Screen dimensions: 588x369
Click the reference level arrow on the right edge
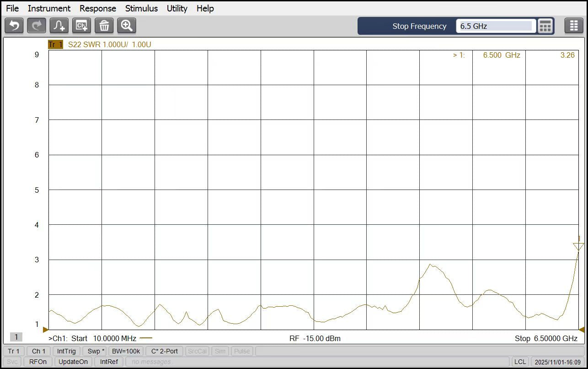(x=582, y=329)
